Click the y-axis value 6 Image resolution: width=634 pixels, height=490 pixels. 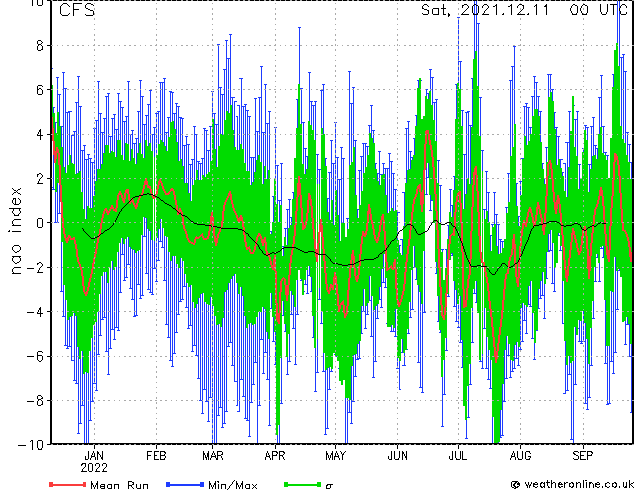point(40,90)
